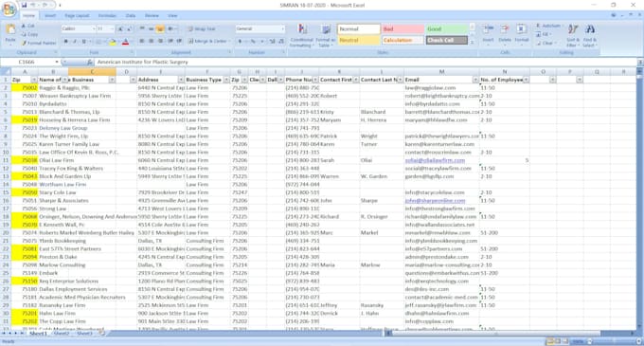
Task: Open Find & Select menu
Action: 589,35
